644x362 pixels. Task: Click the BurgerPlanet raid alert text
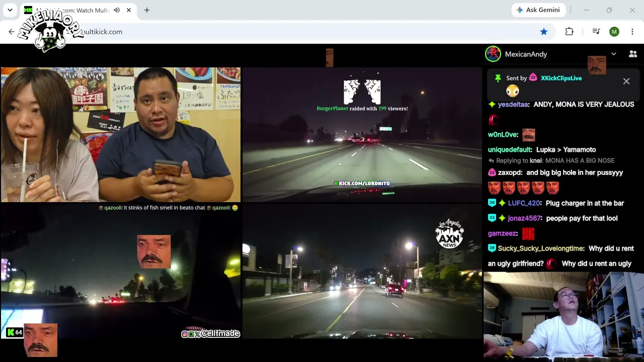coord(362,109)
